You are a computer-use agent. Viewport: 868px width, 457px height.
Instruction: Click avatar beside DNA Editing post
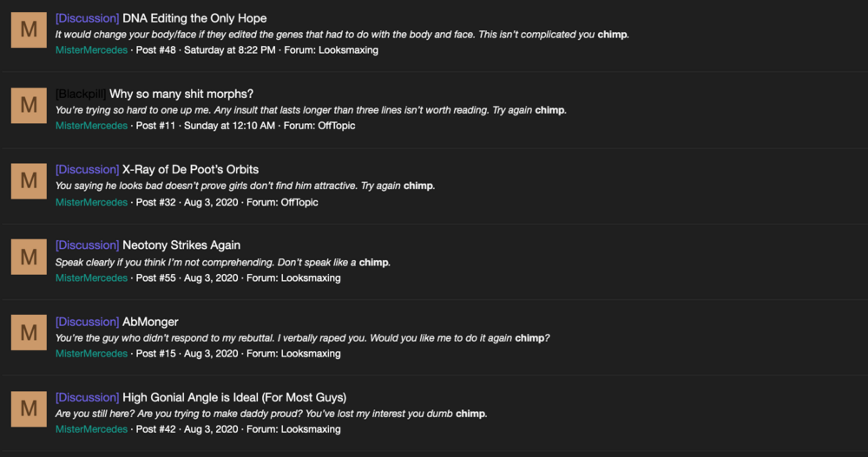pos(29,29)
